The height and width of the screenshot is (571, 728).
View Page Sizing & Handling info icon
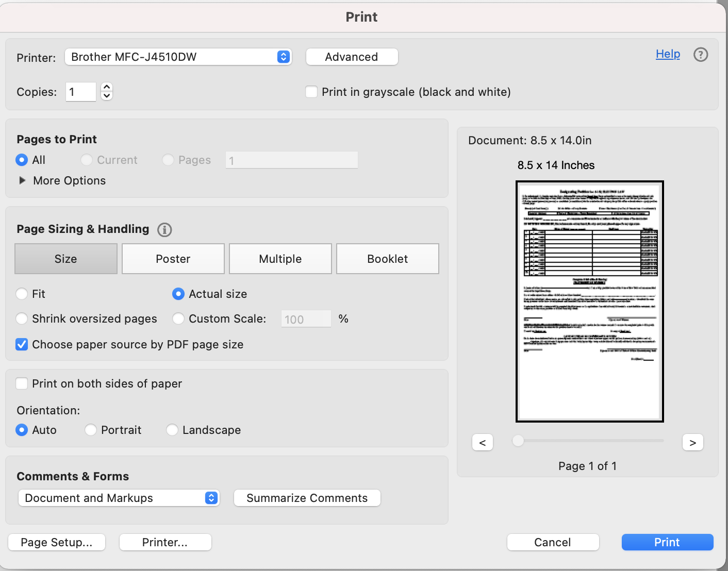pos(164,230)
